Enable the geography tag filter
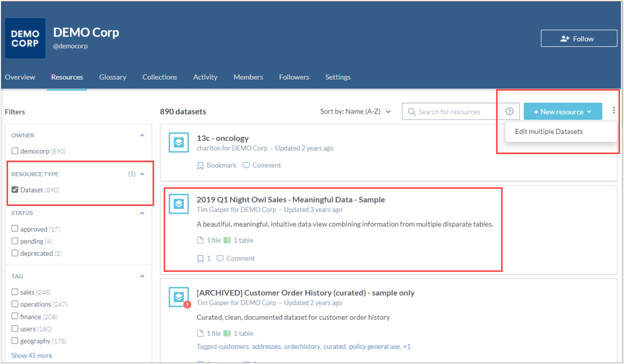The height and width of the screenshot is (364, 624). coord(15,341)
